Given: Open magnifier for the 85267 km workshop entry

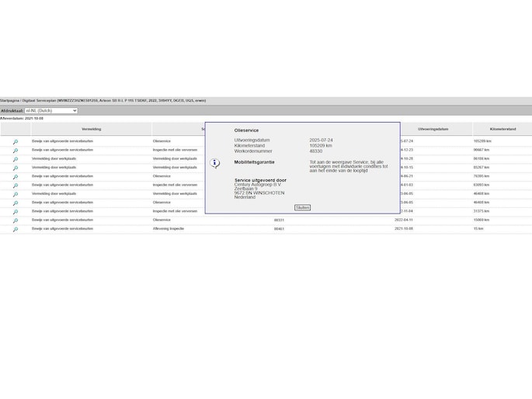Looking at the screenshot, I should 15,168.
